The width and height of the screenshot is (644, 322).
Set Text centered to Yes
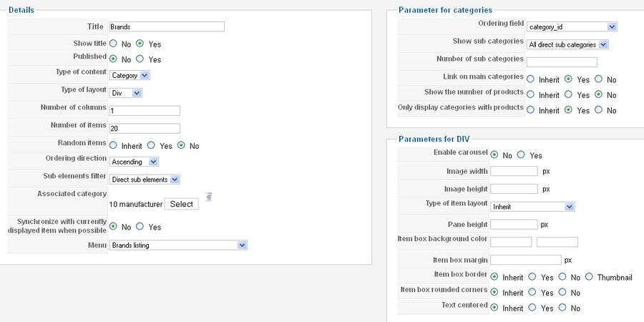[x=532, y=307]
